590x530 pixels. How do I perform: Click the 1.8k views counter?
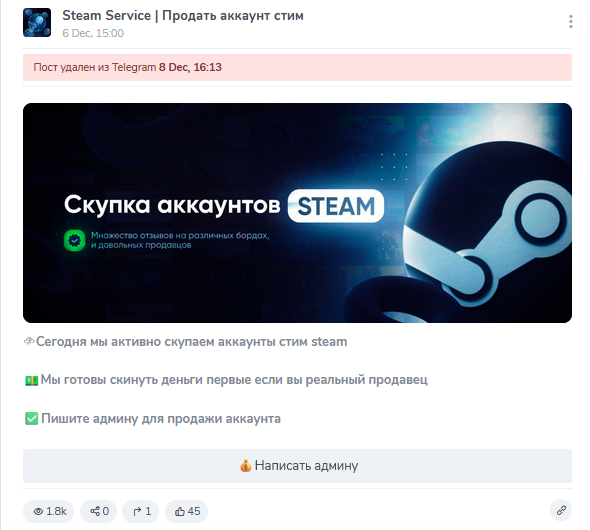click(x=49, y=511)
